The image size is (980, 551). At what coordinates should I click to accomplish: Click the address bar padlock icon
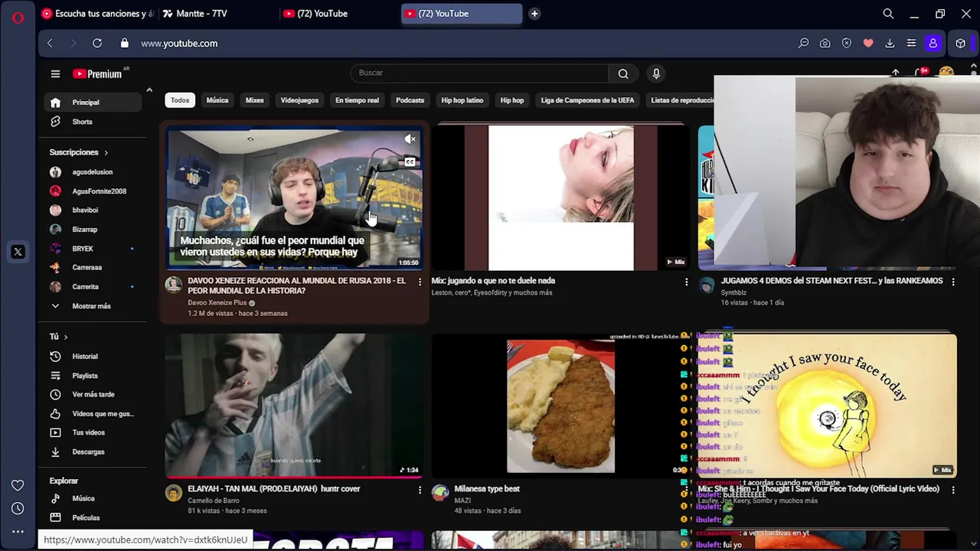(124, 44)
